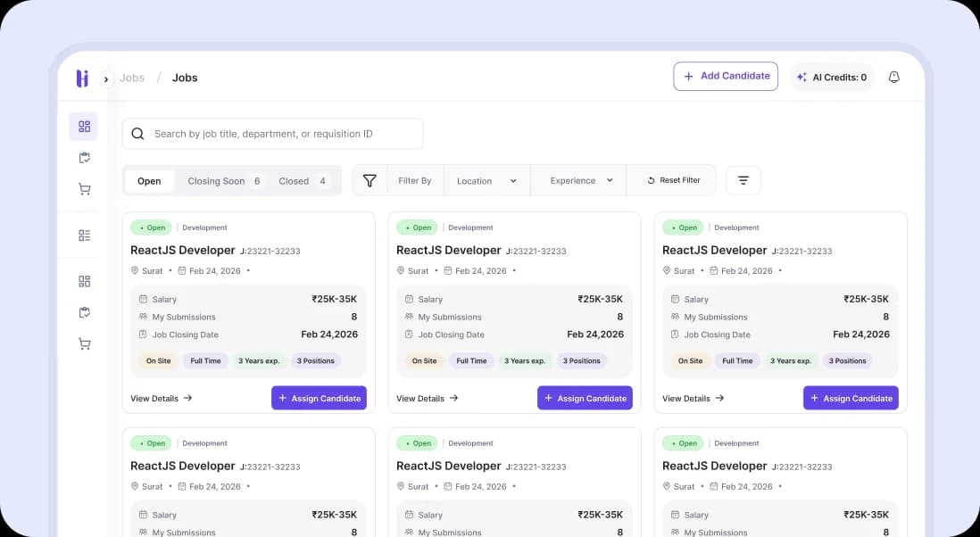Click the Add Candidate button
980x537 pixels.
(726, 77)
